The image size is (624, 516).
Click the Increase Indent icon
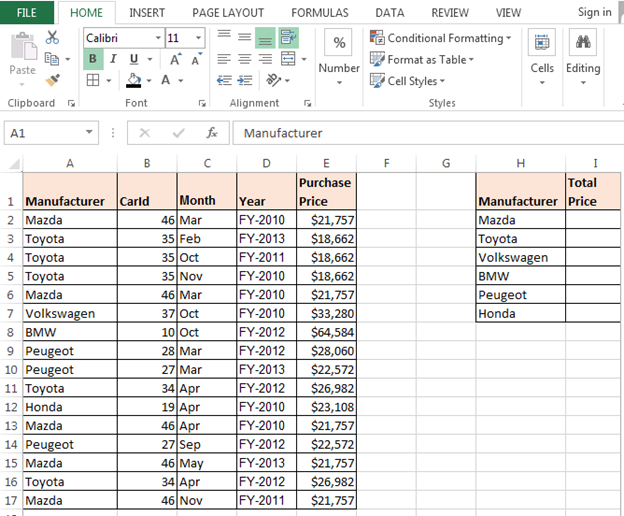pyautogui.click(x=245, y=80)
